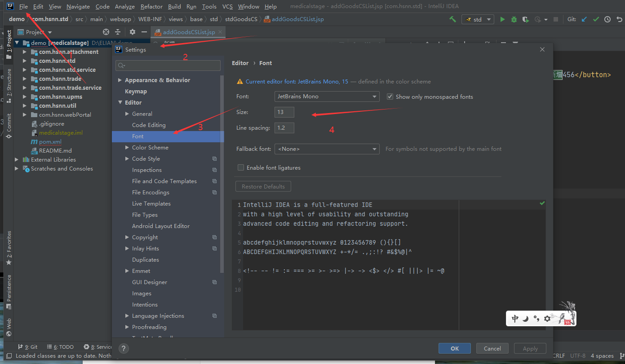Open the Tools menu
Image resolution: width=625 pixels, height=364 pixels.
coord(209,6)
